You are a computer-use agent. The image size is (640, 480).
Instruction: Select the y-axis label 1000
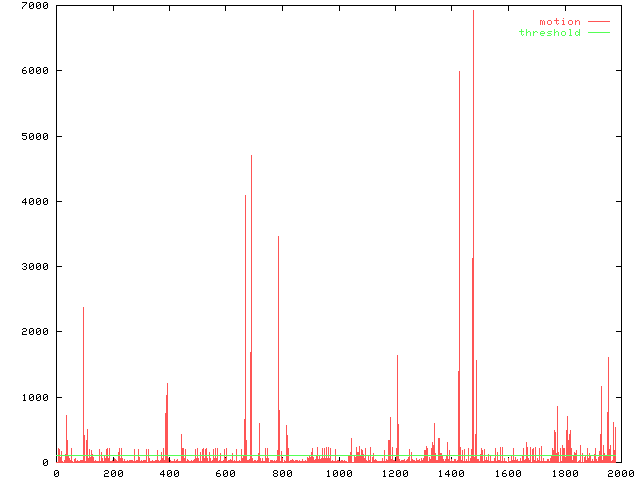point(35,397)
